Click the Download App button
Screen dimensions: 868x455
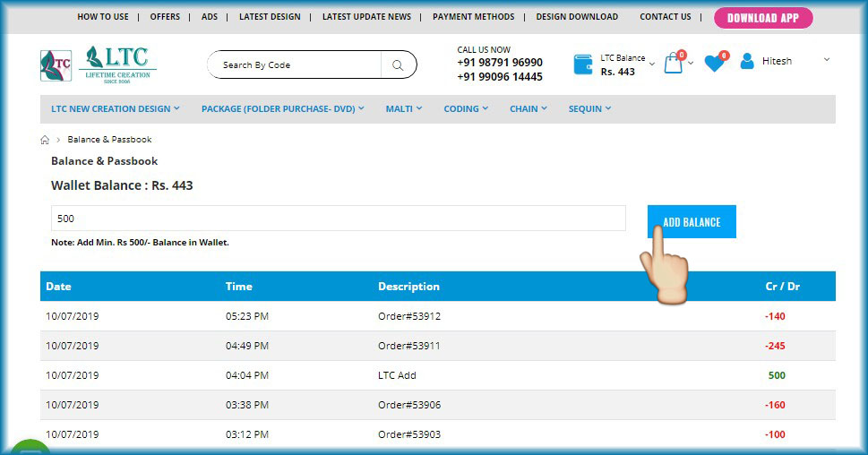tap(763, 18)
